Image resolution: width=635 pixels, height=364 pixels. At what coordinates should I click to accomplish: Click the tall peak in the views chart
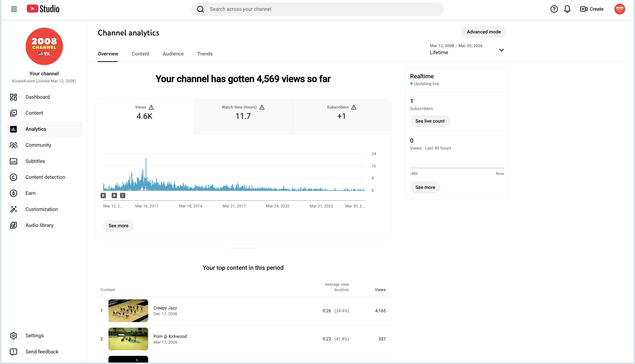point(146,174)
